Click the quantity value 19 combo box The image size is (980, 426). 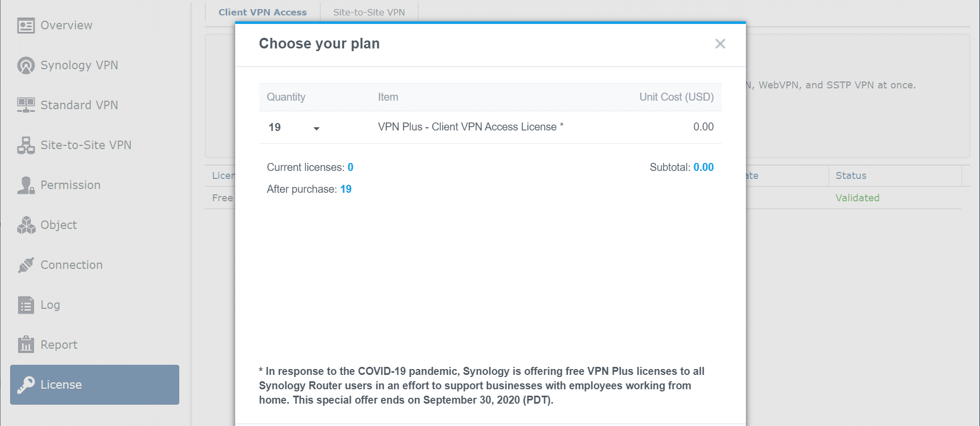click(294, 127)
